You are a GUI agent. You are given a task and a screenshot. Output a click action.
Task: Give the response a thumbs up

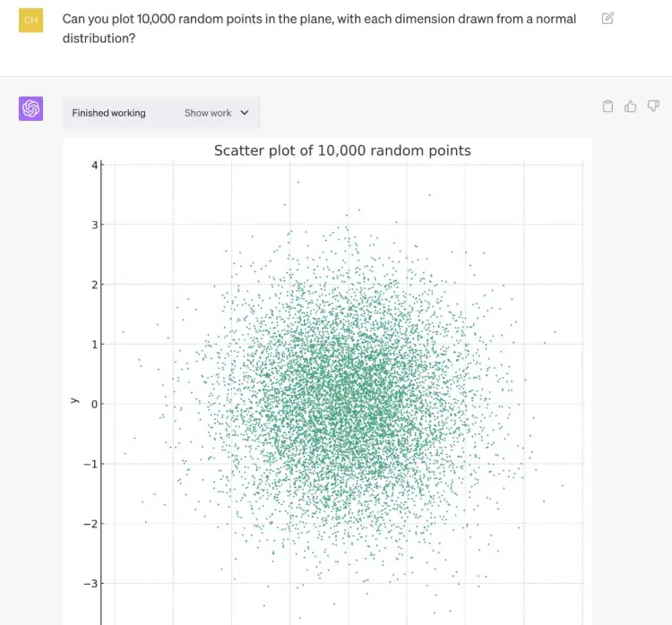click(x=630, y=107)
